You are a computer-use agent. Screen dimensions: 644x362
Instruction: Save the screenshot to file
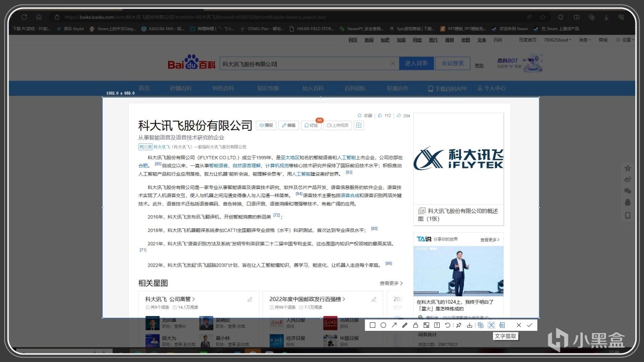(469, 325)
